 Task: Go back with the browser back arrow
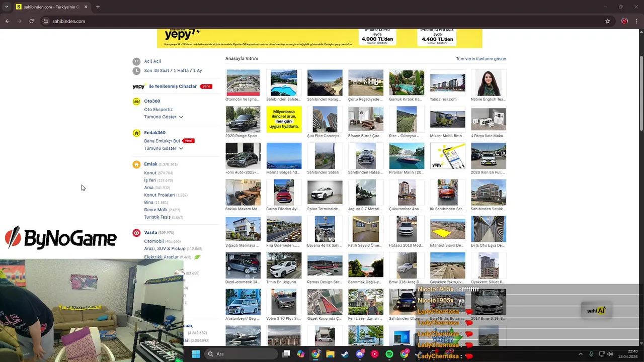pyautogui.click(x=8, y=21)
